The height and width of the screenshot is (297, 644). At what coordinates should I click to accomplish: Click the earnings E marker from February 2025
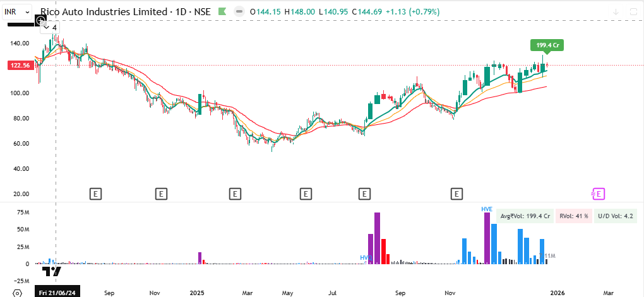(x=234, y=194)
